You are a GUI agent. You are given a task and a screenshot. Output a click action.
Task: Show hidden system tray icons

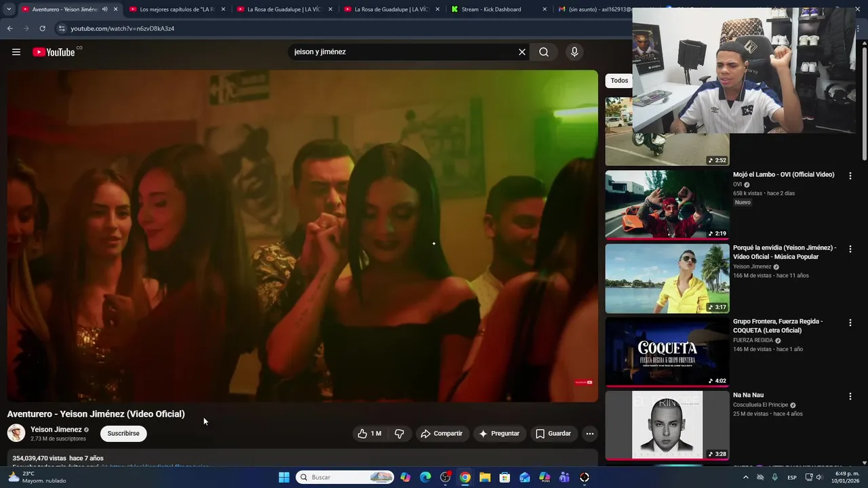(x=746, y=477)
